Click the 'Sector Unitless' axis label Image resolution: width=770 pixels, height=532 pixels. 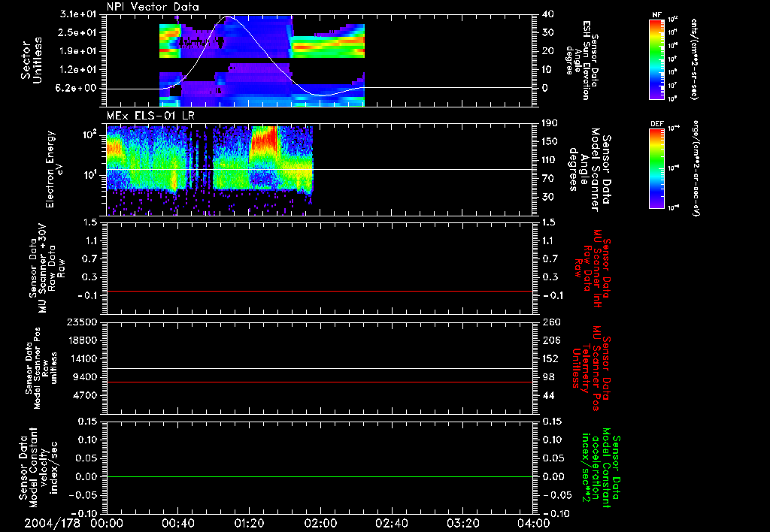[x=32, y=60]
